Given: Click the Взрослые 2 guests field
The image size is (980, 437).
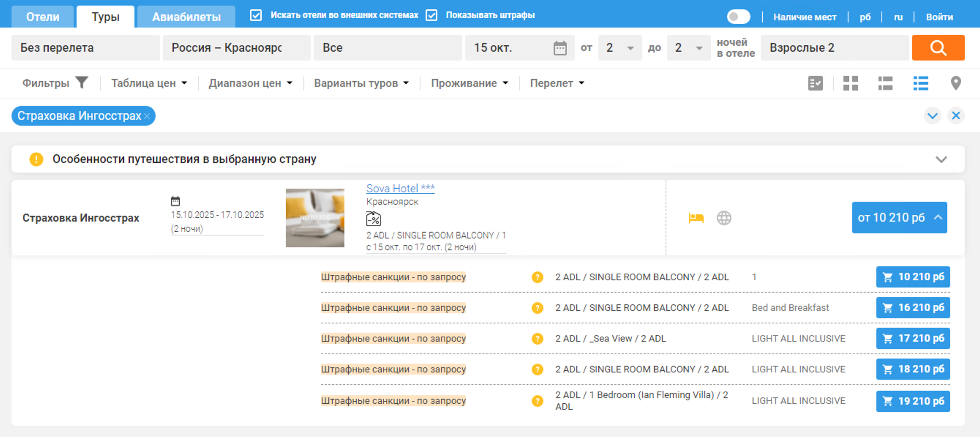Looking at the screenshot, I should [834, 48].
